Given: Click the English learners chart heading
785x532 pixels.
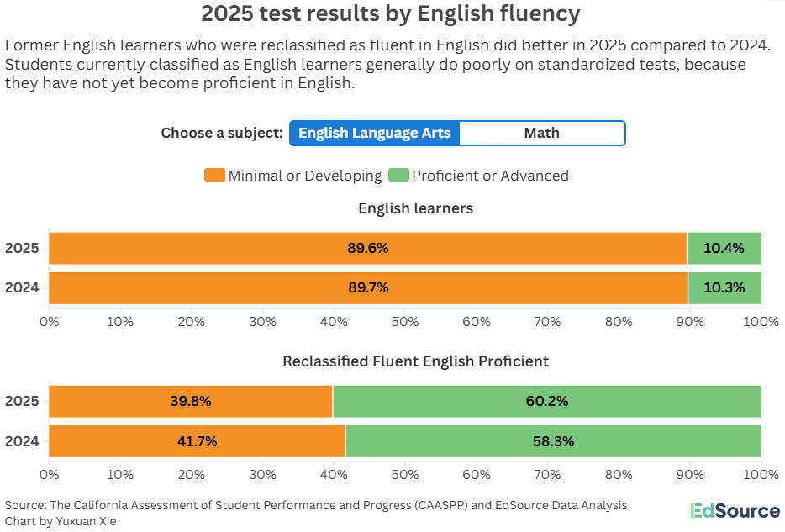Looking at the screenshot, I should pos(415,208).
